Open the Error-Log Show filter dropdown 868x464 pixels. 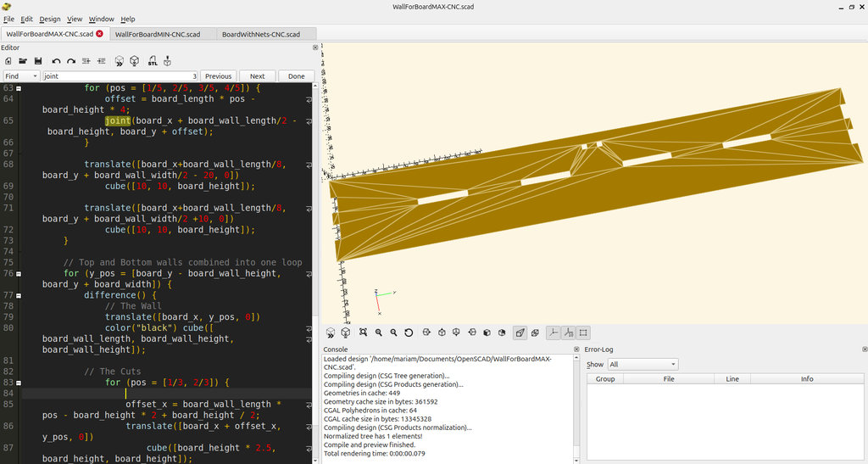(642, 365)
